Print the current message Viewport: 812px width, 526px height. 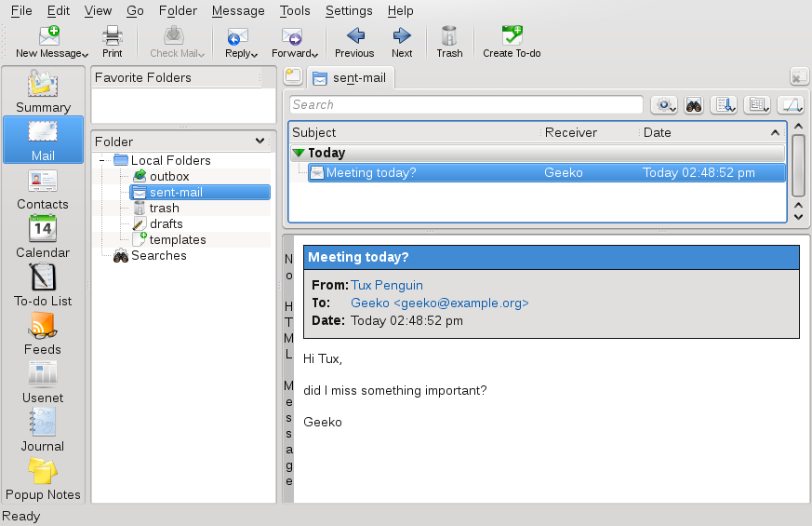point(112,42)
